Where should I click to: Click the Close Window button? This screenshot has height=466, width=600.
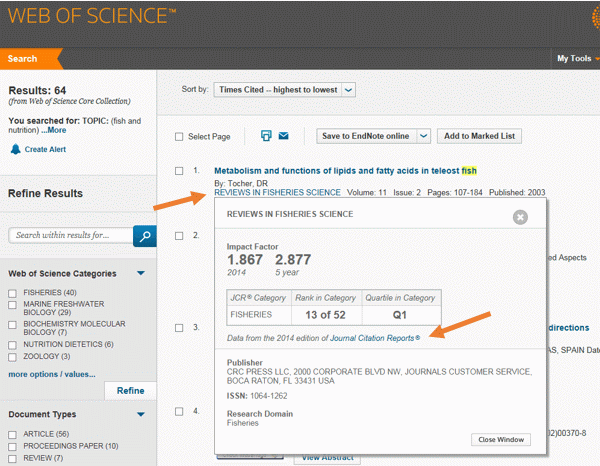[501, 440]
